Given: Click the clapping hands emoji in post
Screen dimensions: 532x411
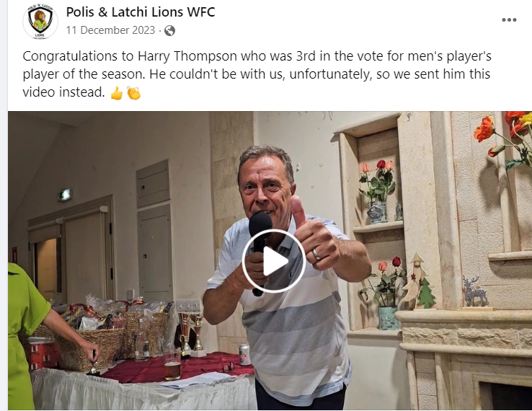Looking at the screenshot, I should pos(133,93).
